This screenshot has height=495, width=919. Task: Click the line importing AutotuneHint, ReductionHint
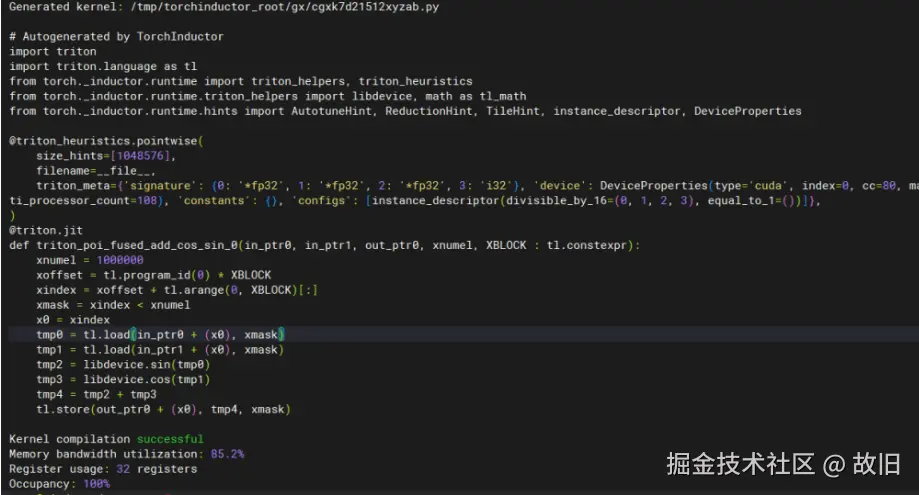405,111
